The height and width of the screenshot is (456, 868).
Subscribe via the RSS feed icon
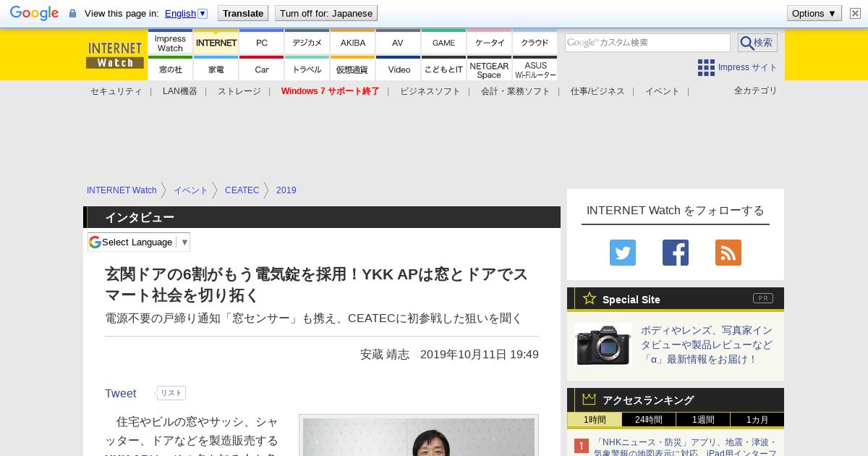click(x=728, y=253)
